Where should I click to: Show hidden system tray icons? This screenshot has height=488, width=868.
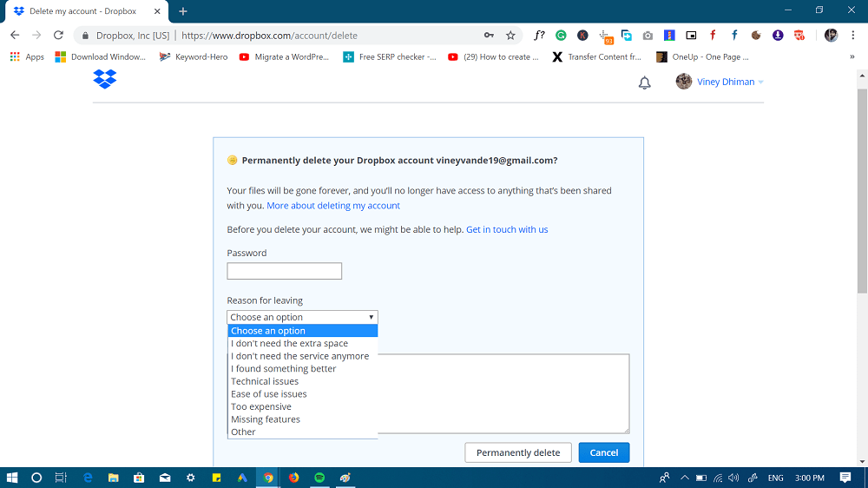click(685, 478)
